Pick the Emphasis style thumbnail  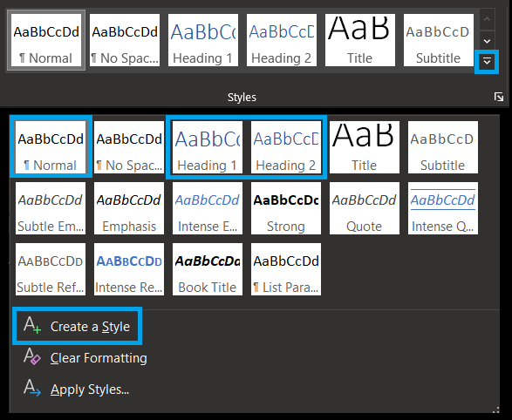(129, 208)
